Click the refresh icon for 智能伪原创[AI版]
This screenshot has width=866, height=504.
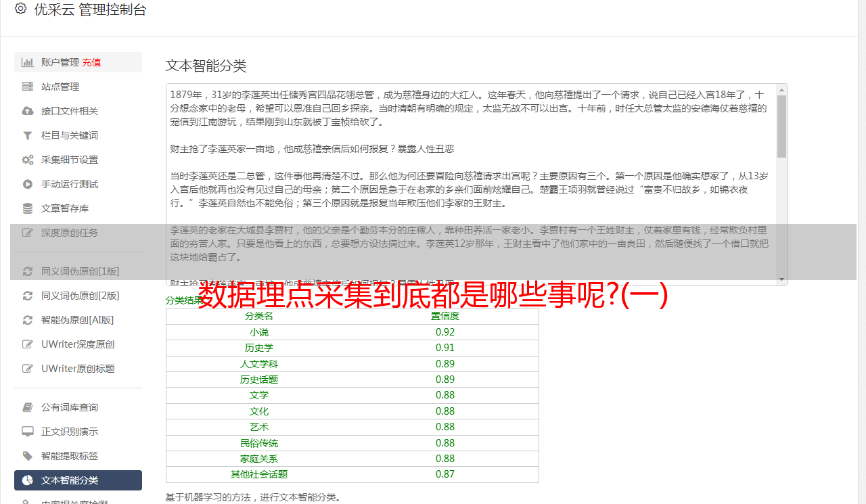point(28,320)
